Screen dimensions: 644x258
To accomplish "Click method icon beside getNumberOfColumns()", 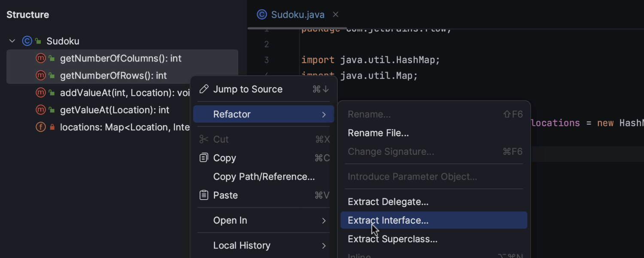I will click(x=41, y=58).
